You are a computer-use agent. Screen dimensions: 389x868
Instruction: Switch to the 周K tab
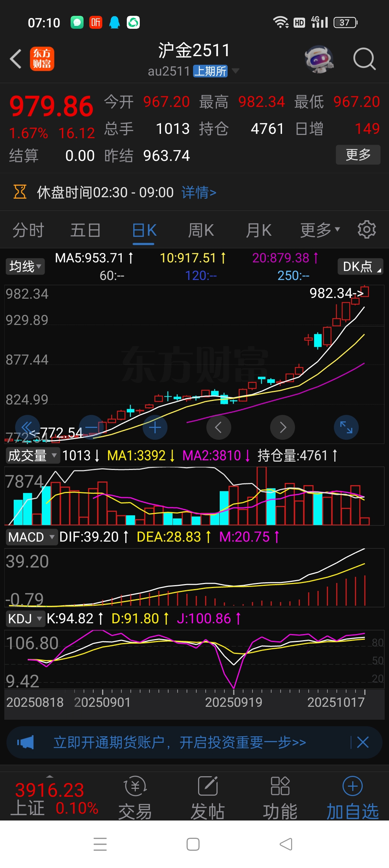(x=201, y=230)
